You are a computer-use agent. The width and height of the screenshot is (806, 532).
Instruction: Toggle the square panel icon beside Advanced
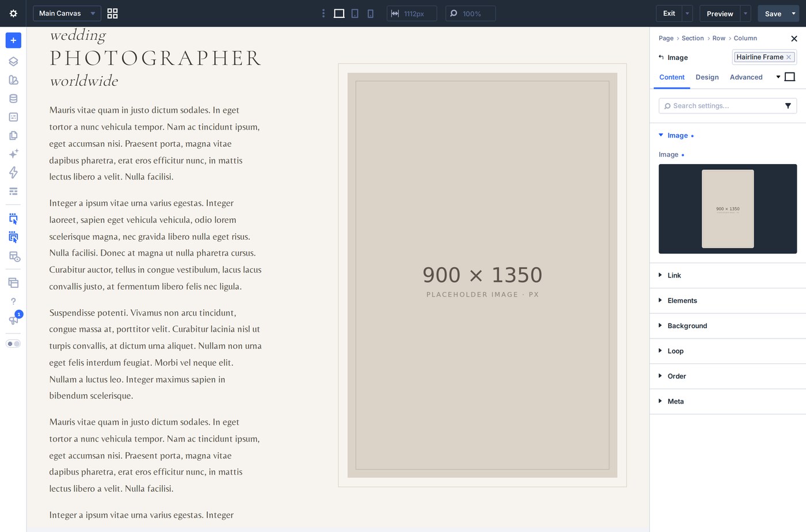(x=790, y=77)
